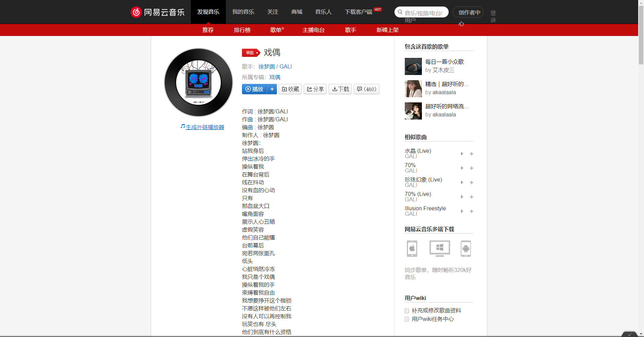Image resolution: width=644 pixels, height=337 pixels.
Task: Open the 排行榜 tab
Action: (242, 30)
